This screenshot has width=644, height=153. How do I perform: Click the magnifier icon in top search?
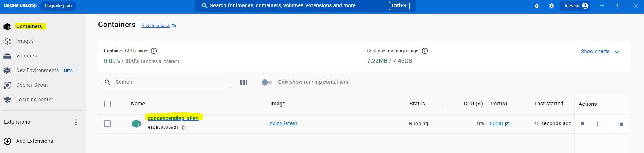(205, 6)
